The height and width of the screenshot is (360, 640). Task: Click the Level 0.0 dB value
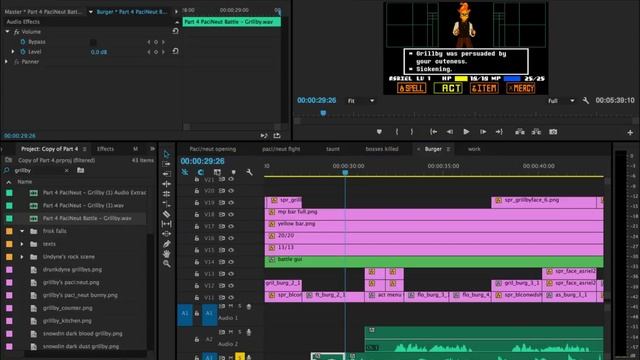tap(99, 52)
